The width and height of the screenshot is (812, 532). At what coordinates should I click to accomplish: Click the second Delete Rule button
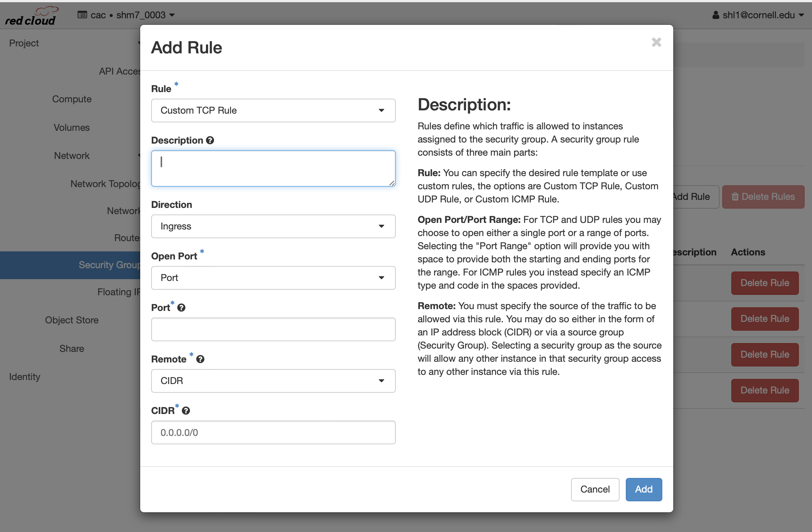tap(765, 319)
